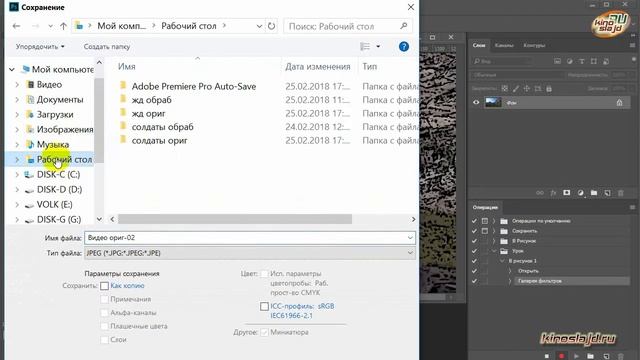Click the lock icon on Фон layer

click(x=619, y=102)
